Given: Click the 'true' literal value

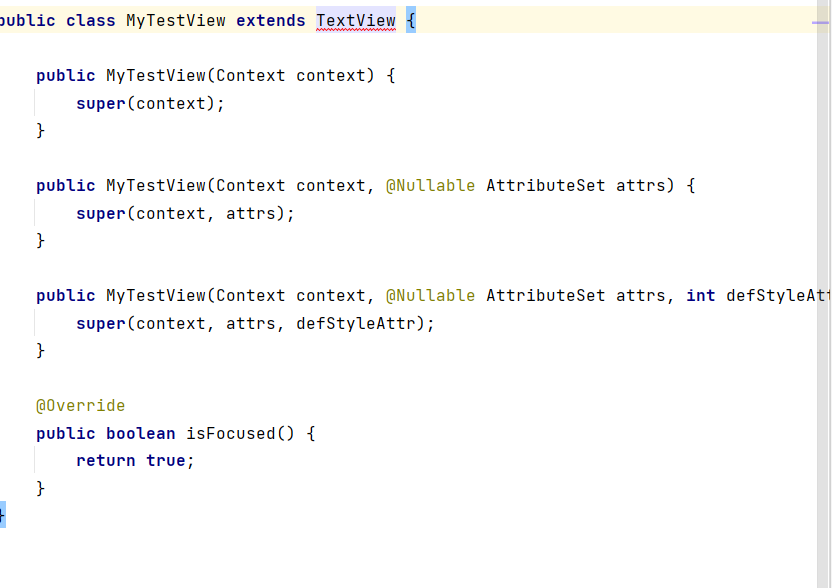Looking at the screenshot, I should (x=165, y=461).
